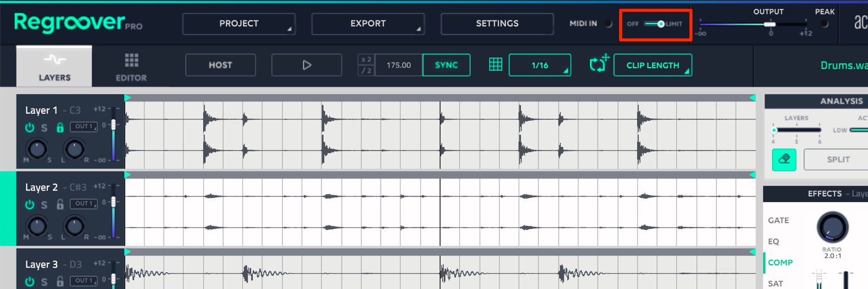Click Layer 2 end marker triangle
Image resolution: width=868 pixels, height=289 pixels.
[x=753, y=175]
